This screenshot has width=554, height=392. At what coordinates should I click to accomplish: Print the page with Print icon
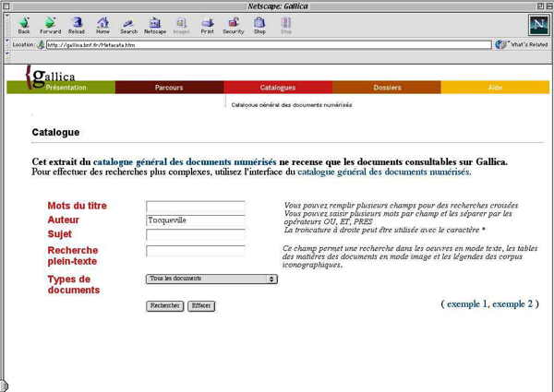[x=208, y=26]
